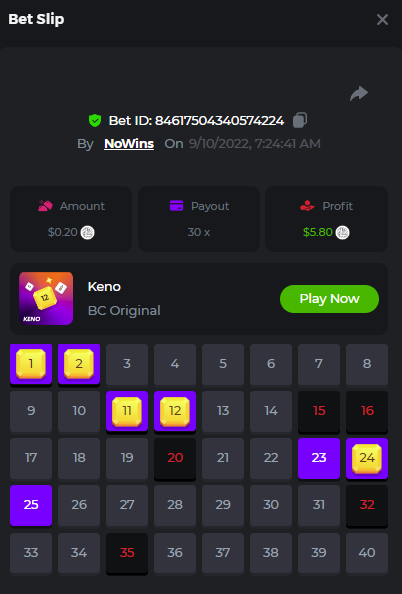Click the red number 35 tile

127,552
